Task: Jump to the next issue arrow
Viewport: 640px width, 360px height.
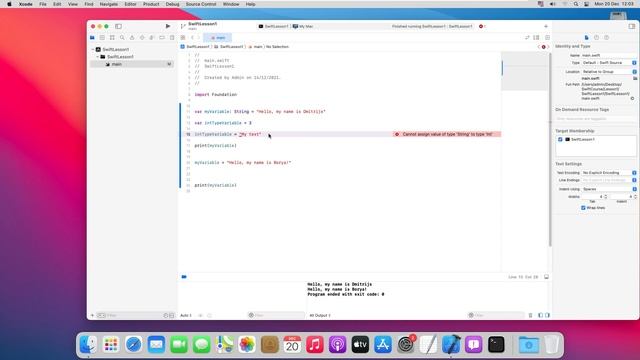Action: pos(548,47)
